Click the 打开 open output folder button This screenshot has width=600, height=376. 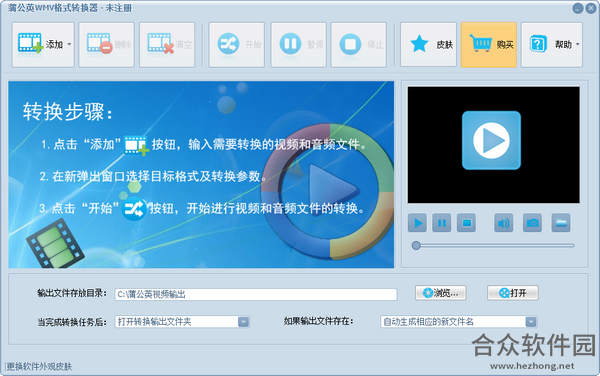(x=513, y=293)
